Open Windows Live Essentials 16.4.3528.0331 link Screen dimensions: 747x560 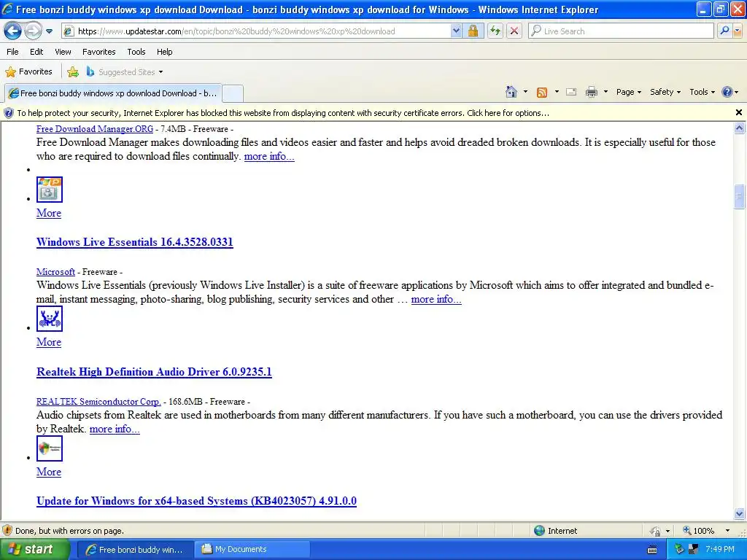[x=135, y=242]
